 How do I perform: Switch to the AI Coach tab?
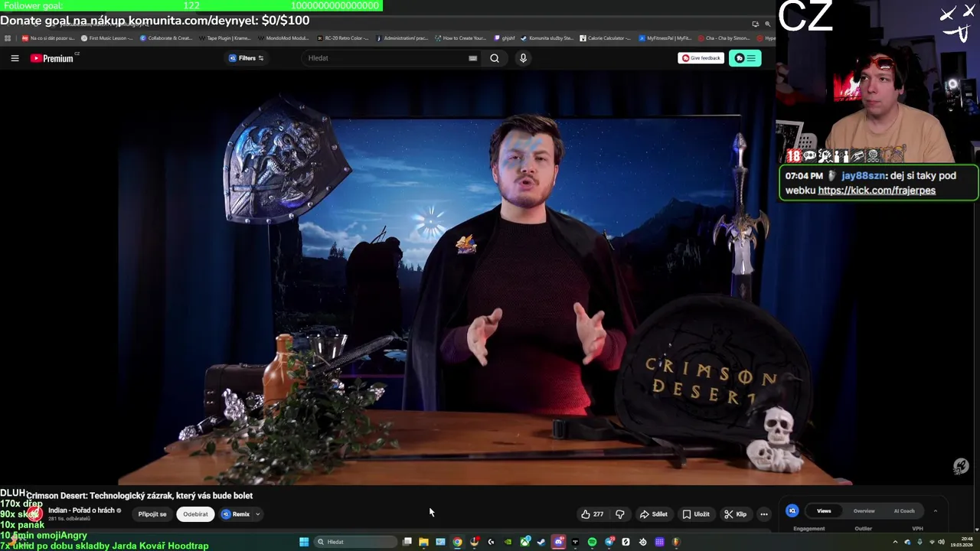[x=904, y=510]
